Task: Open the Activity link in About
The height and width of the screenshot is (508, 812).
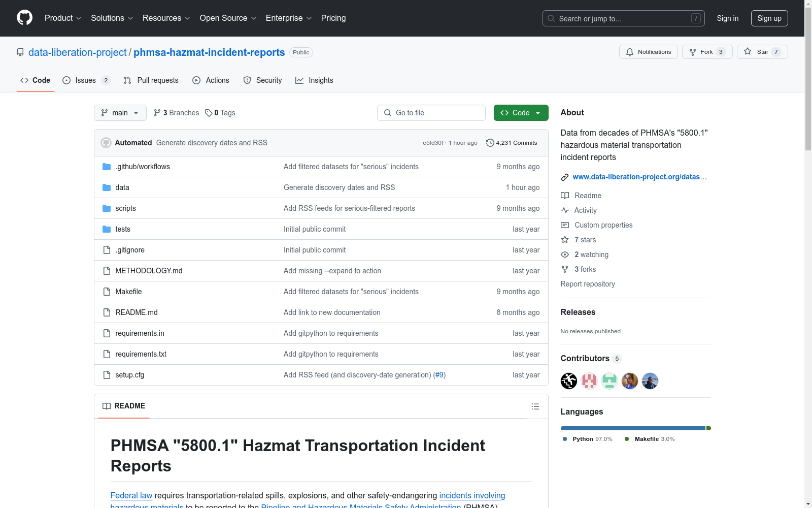Action: 579,210
